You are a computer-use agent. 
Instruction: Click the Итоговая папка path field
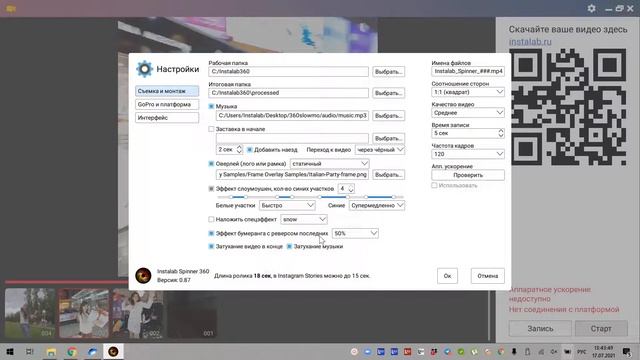point(289,93)
